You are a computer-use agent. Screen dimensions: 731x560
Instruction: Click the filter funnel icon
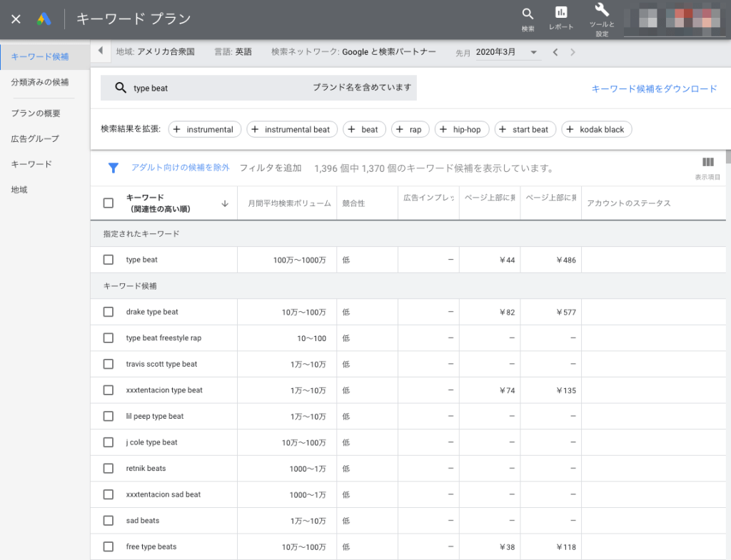[x=113, y=168]
